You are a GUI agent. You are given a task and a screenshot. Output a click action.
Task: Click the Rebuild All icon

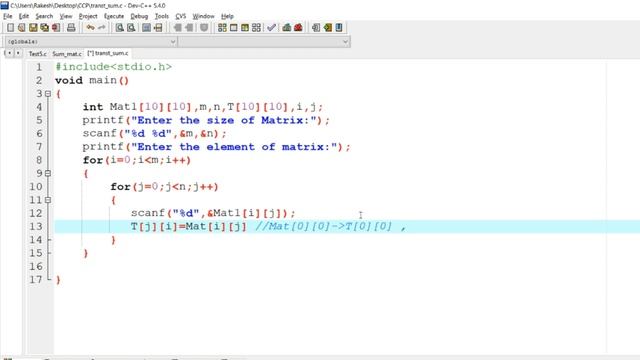pyautogui.click(x=256, y=28)
